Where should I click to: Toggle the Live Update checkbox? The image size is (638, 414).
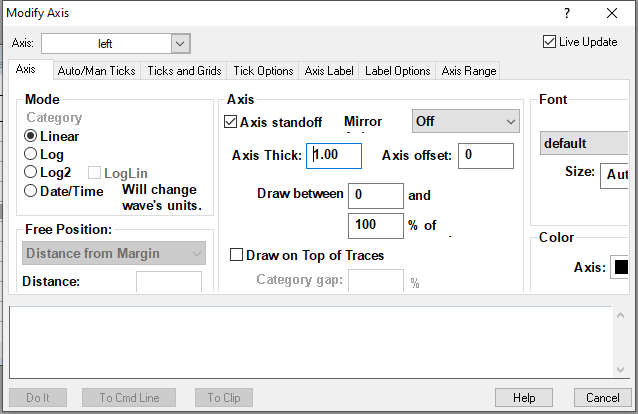tap(549, 42)
